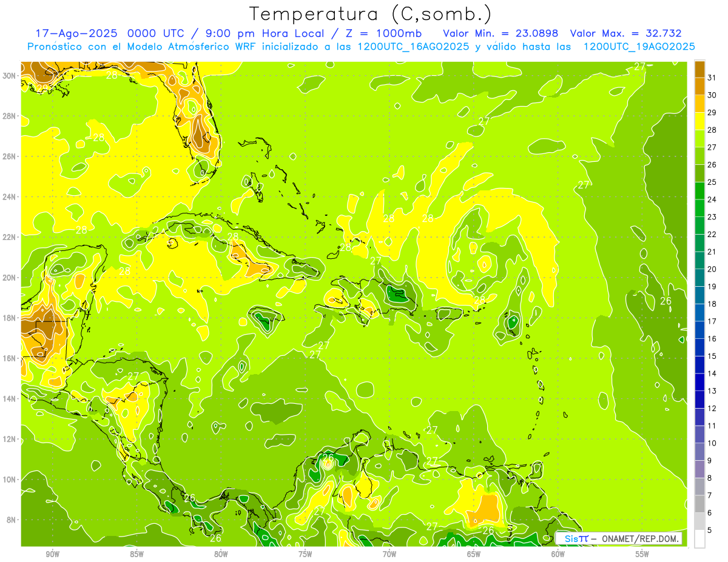
Task: Click the legend value 31
Action: [x=712, y=78]
